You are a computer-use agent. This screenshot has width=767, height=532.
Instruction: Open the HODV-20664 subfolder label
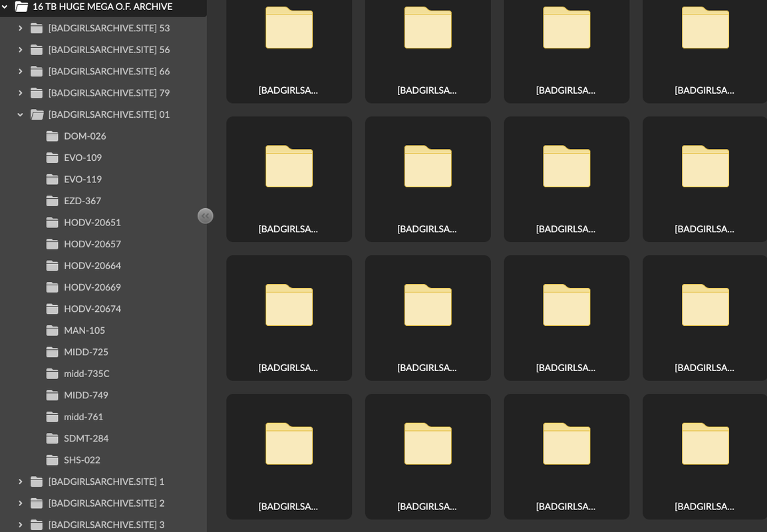click(x=92, y=265)
